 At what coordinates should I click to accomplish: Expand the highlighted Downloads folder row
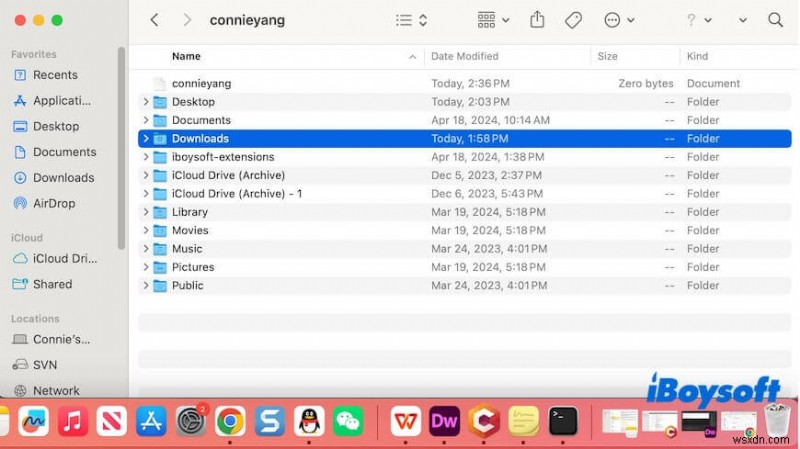coord(145,138)
